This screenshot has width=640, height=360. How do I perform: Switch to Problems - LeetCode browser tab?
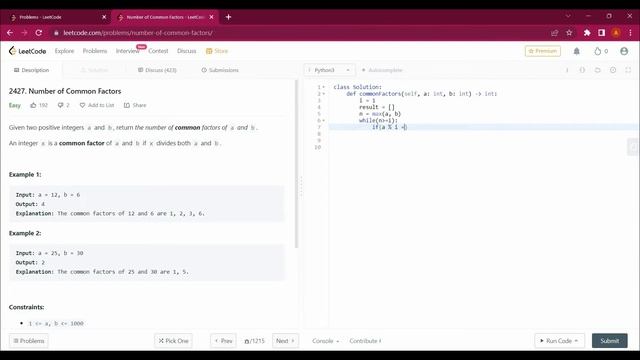click(x=58, y=17)
